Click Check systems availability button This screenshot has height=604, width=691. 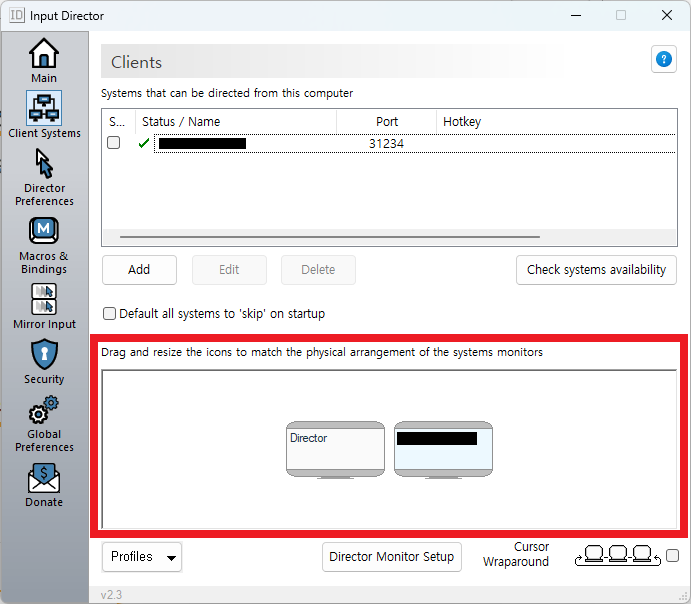tap(596, 270)
